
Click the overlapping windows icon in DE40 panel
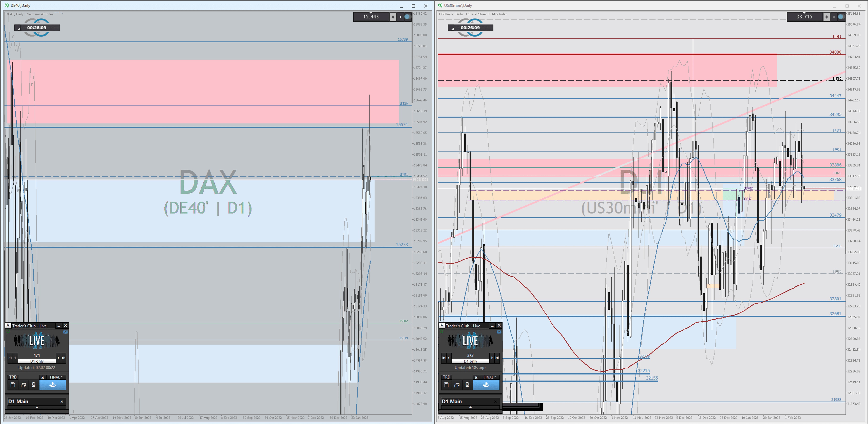[x=23, y=385]
